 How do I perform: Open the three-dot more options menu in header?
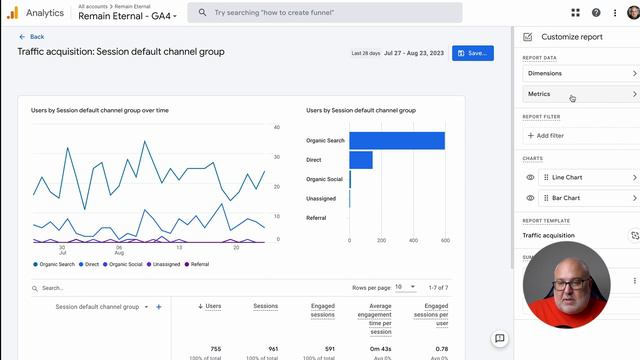pyautogui.click(x=615, y=13)
